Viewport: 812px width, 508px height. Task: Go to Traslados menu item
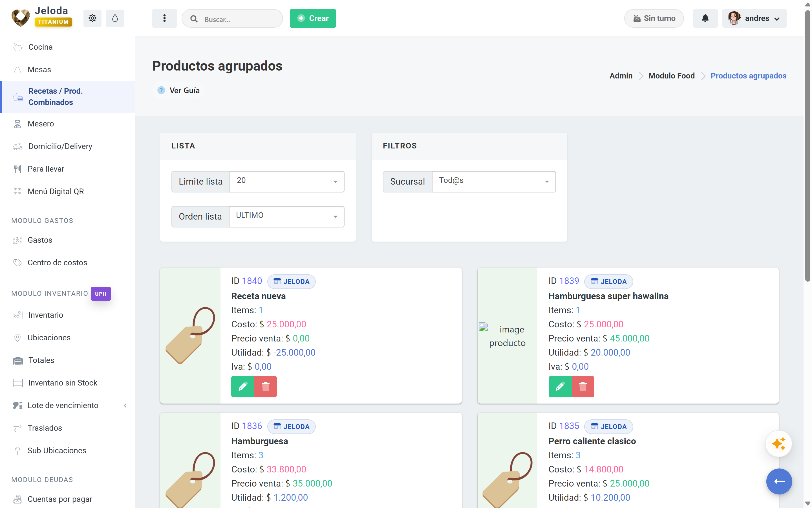(x=45, y=428)
